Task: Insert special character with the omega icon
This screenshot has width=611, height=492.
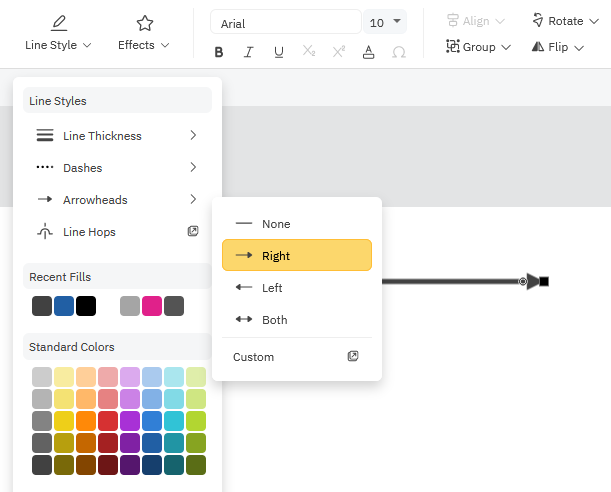Action: 399,52
